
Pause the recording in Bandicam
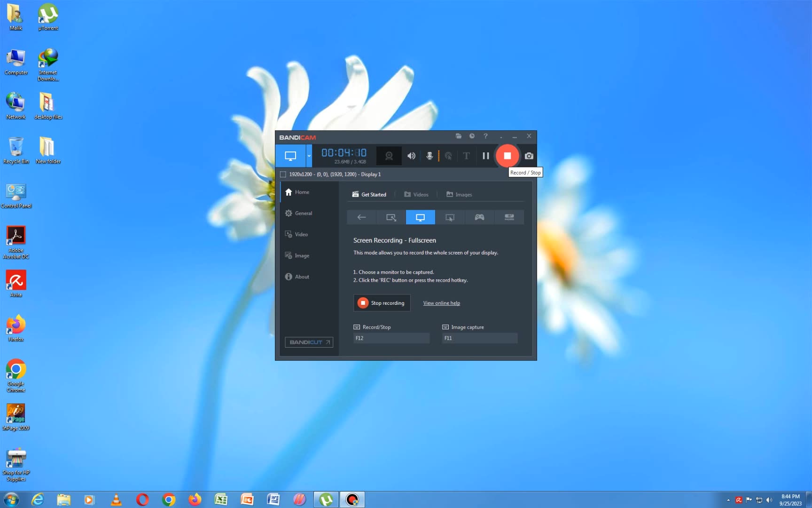pyautogui.click(x=486, y=156)
